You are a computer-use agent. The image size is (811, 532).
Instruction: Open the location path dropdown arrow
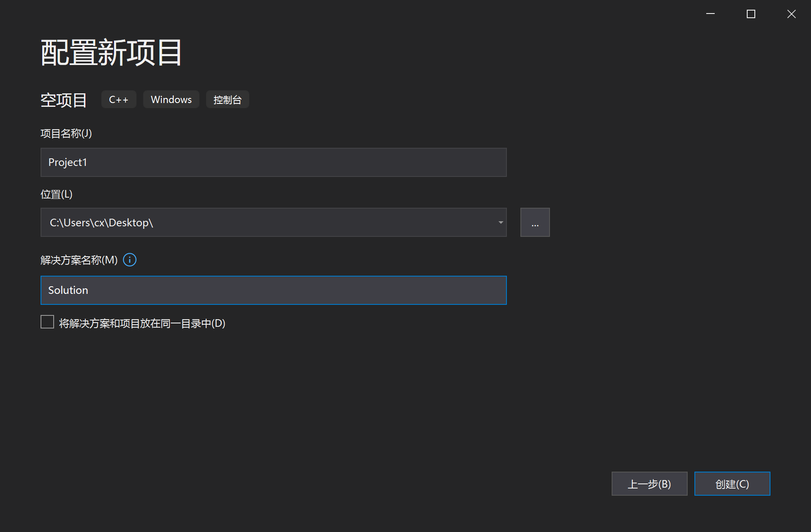[x=501, y=223]
